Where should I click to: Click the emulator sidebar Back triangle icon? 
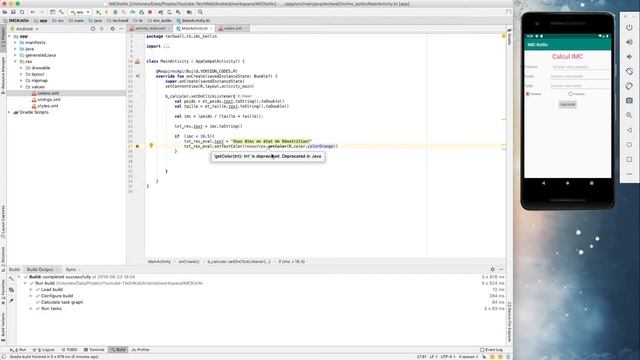click(x=629, y=130)
